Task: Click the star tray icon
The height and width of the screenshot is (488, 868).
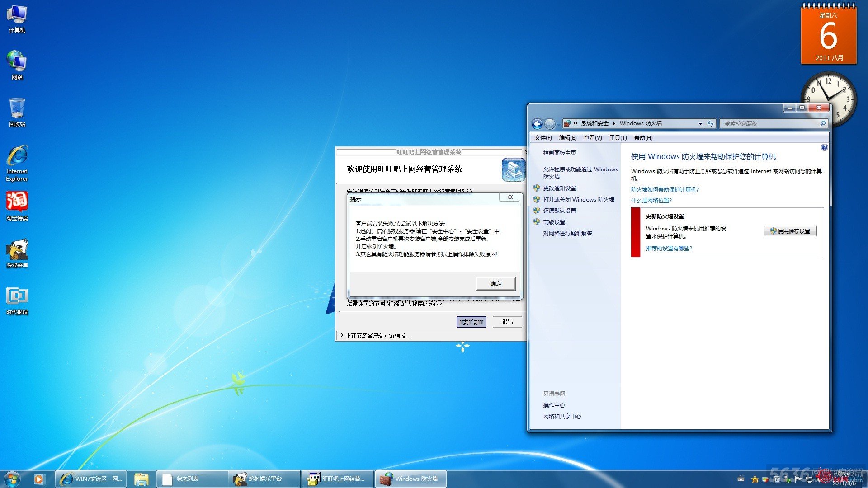Action: [x=755, y=479]
